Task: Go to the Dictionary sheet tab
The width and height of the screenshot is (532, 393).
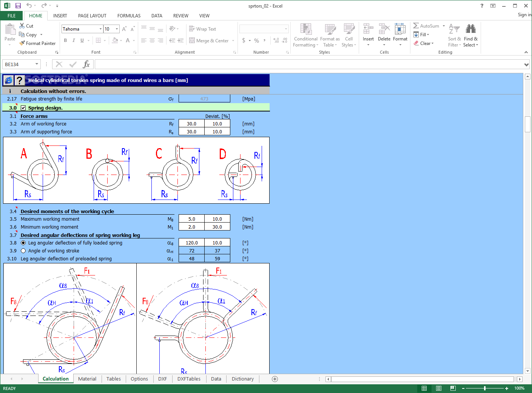Action: point(243,379)
